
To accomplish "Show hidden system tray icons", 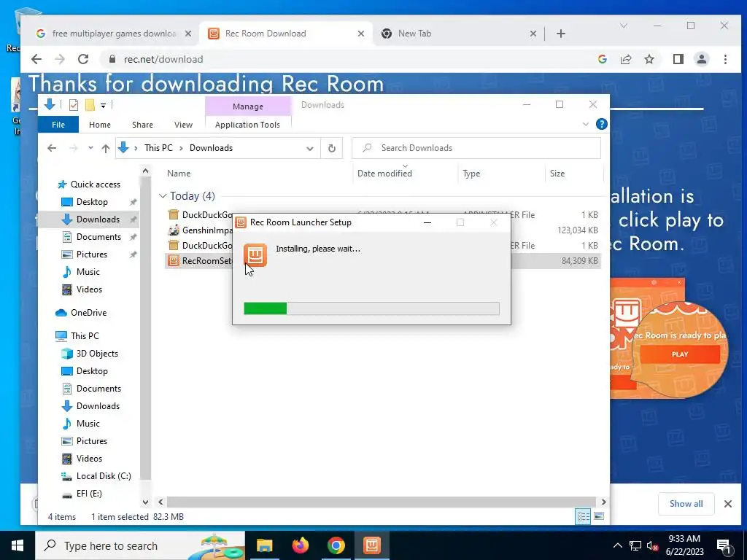I will click(617, 545).
